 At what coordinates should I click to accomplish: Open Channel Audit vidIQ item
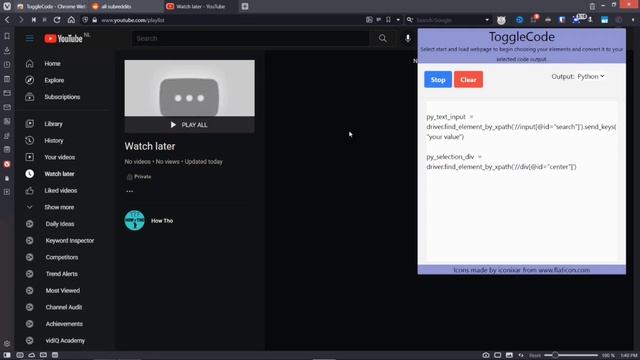coord(64,307)
